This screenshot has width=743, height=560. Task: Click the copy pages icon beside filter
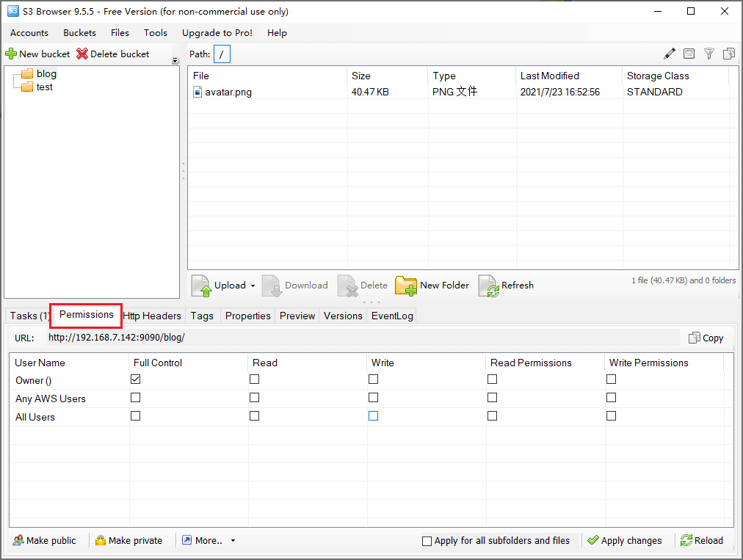[x=729, y=54]
